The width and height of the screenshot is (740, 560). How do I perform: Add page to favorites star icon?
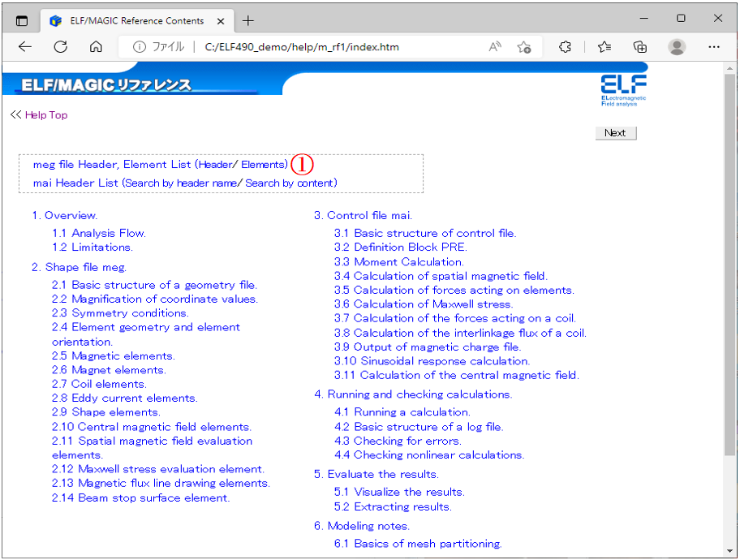click(524, 47)
